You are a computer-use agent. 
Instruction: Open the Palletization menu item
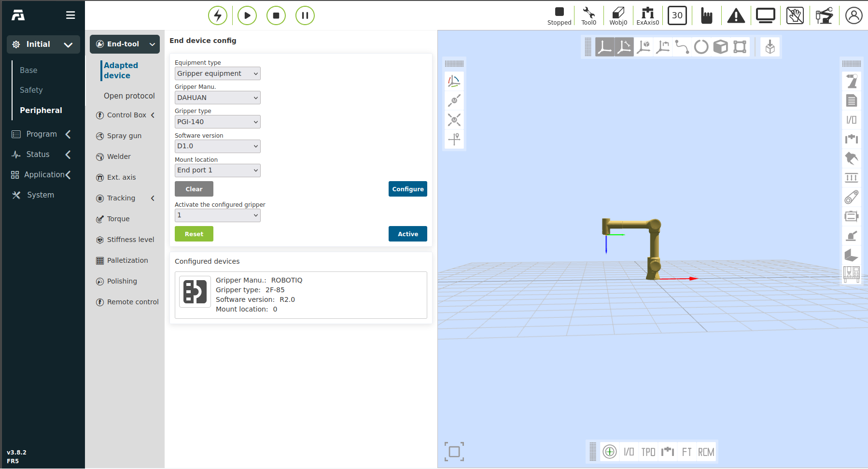click(x=127, y=260)
